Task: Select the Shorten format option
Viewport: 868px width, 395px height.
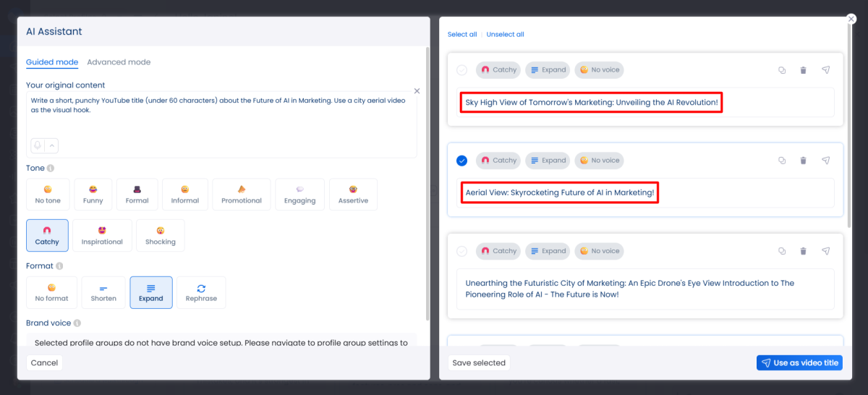Action: 103,292
